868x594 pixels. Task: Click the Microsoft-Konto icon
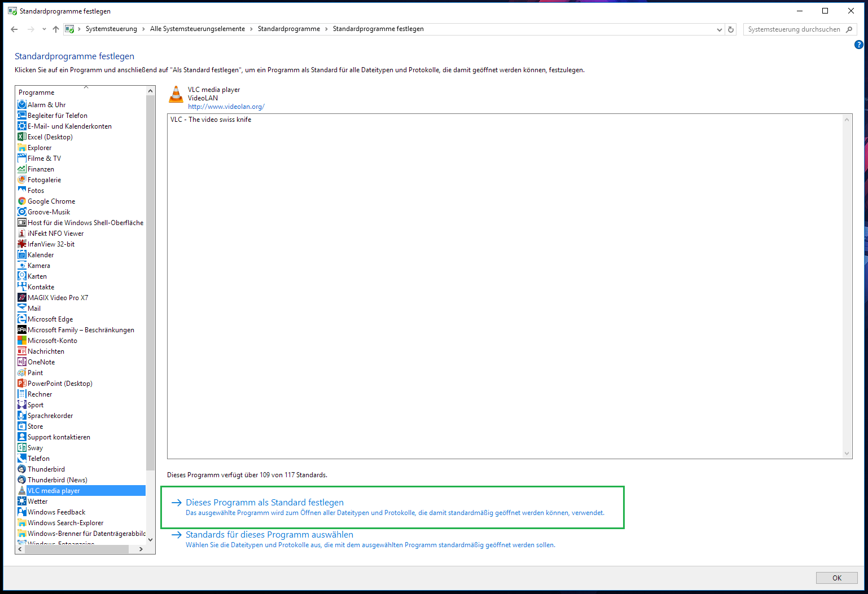coord(22,340)
